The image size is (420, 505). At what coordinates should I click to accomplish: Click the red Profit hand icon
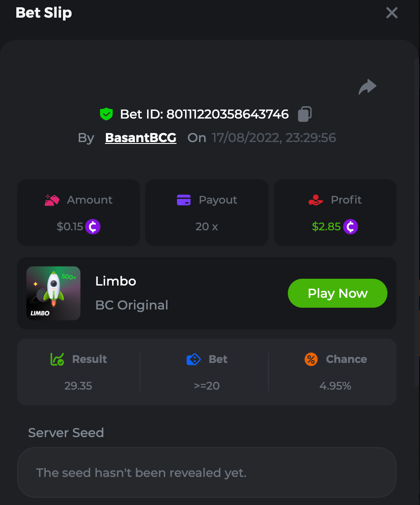pos(315,200)
